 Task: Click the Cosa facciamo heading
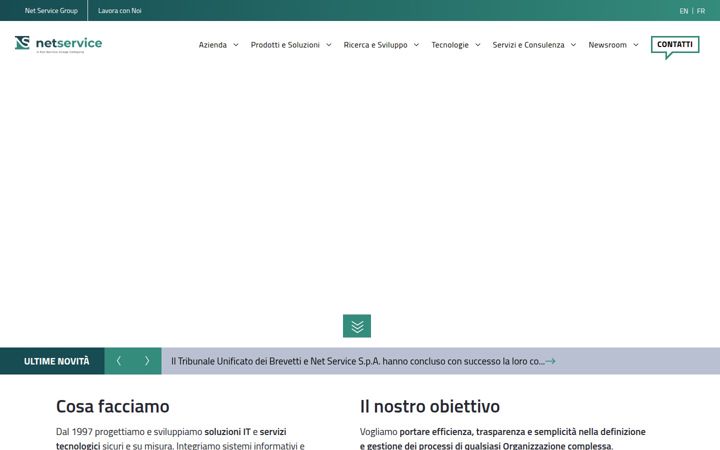(x=112, y=406)
